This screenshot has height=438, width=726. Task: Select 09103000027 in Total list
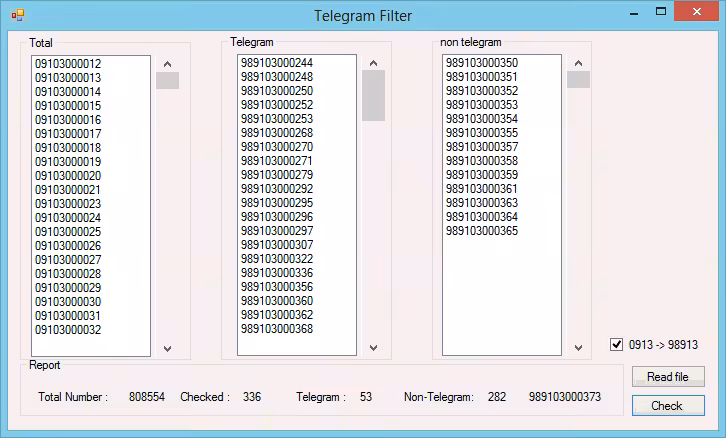point(68,259)
